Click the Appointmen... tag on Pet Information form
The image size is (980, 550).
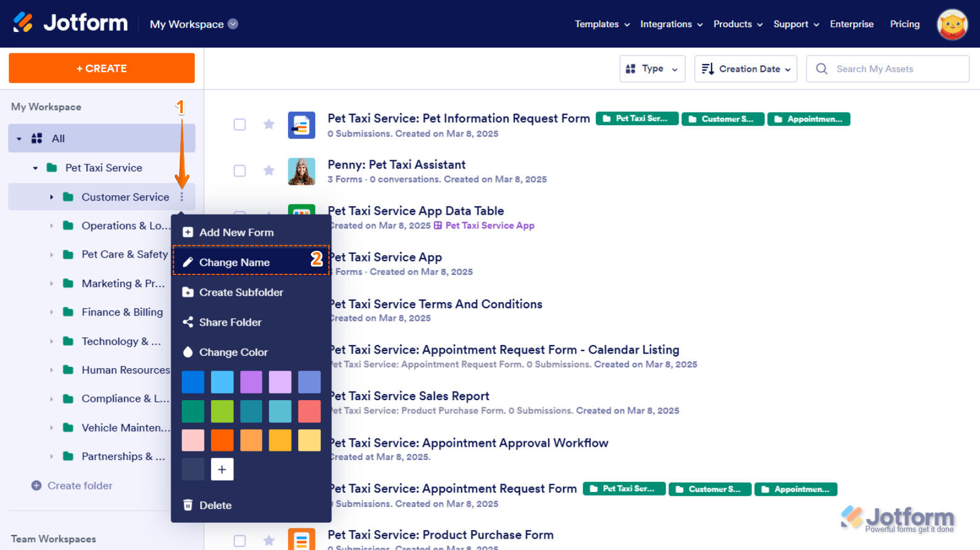point(809,119)
